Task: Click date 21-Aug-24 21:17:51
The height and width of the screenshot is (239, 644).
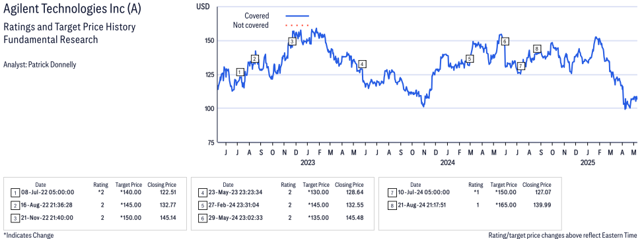Action: pos(423,205)
